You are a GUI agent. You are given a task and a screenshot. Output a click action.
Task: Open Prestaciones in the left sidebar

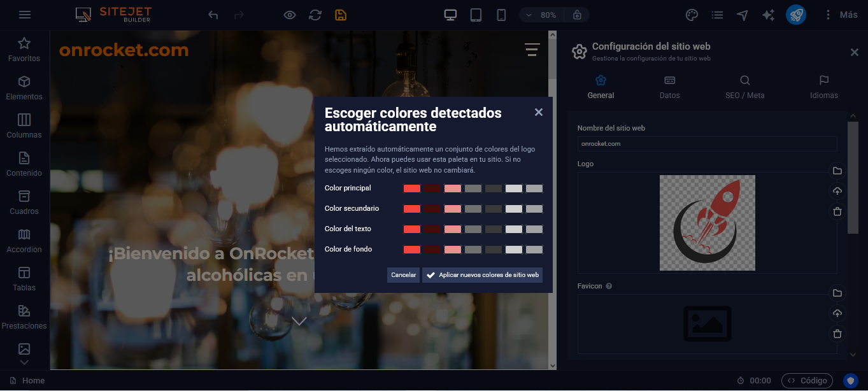coord(24,317)
